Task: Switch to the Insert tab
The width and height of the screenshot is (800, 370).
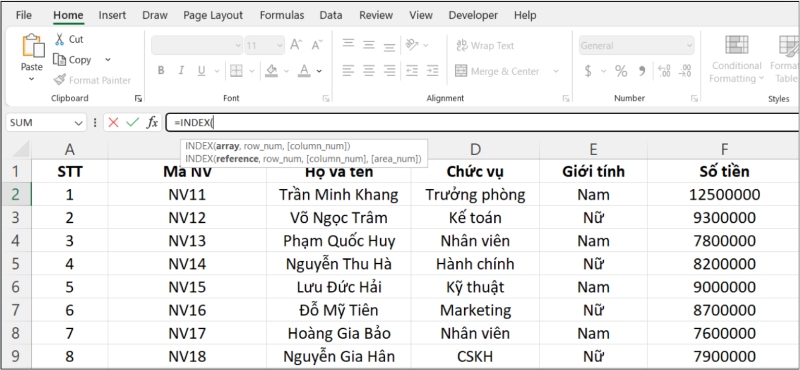Action: [112, 15]
